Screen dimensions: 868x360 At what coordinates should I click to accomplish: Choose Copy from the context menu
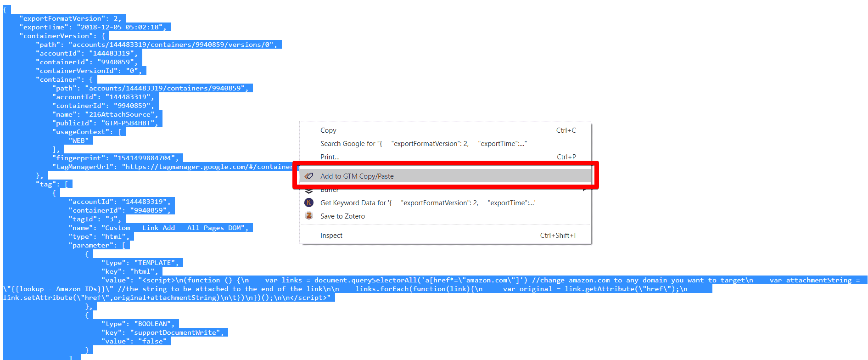point(328,130)
